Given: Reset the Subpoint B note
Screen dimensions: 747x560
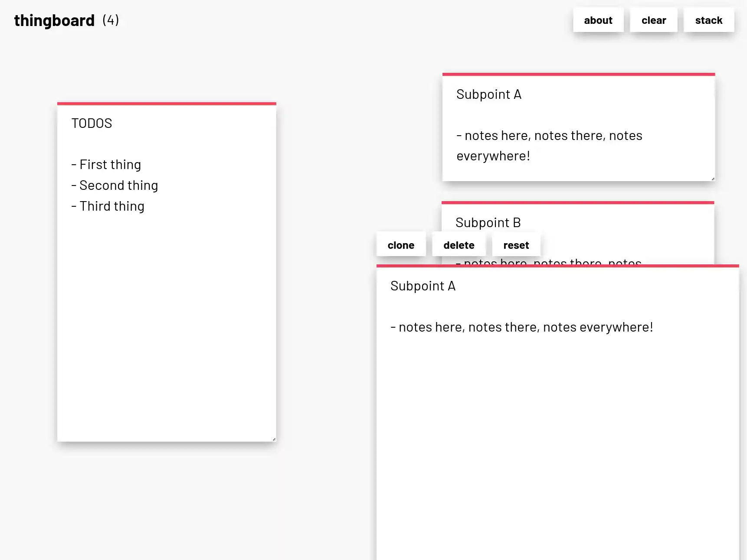Looking at the screenshot, I should click(x=516, y=244).
